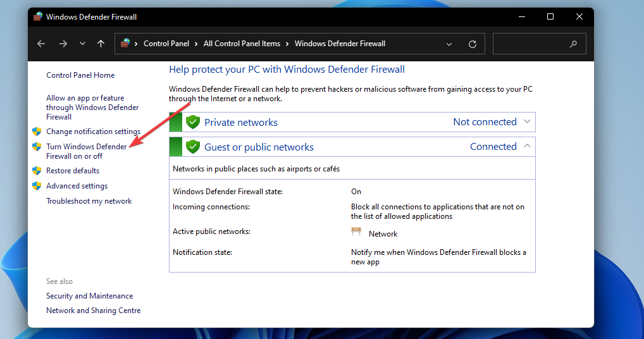Click the search magnifier icon

click(x=573, y=44)
